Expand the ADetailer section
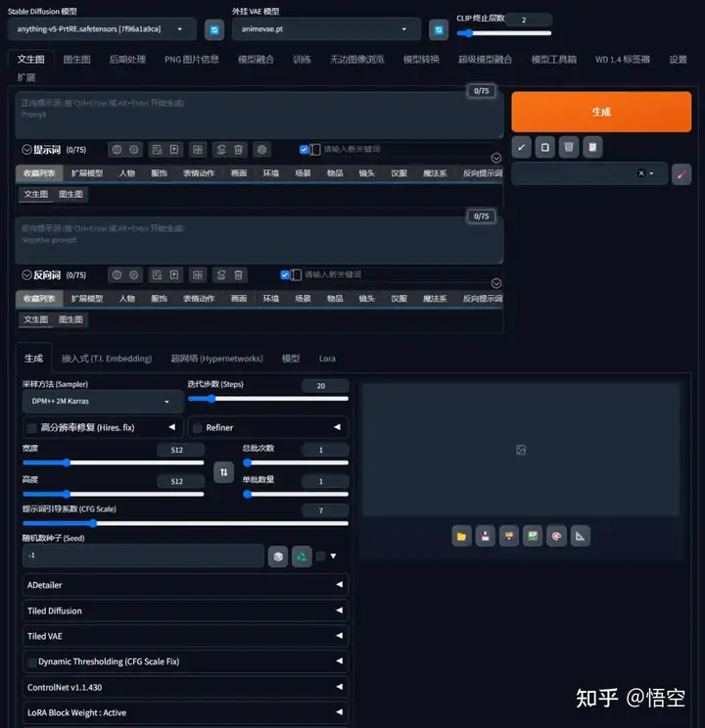Viewport: 705px width, 728px height. pyautogui.click(x=185, y=585)
